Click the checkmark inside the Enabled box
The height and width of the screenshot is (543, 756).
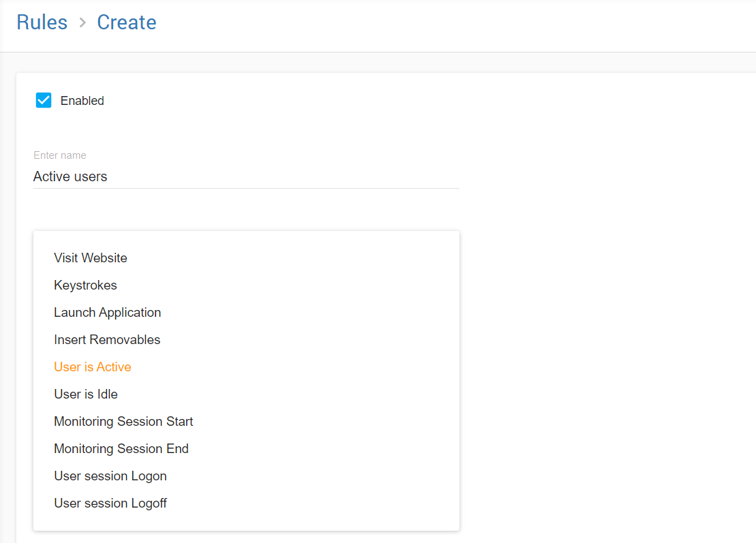coord(44,100)
